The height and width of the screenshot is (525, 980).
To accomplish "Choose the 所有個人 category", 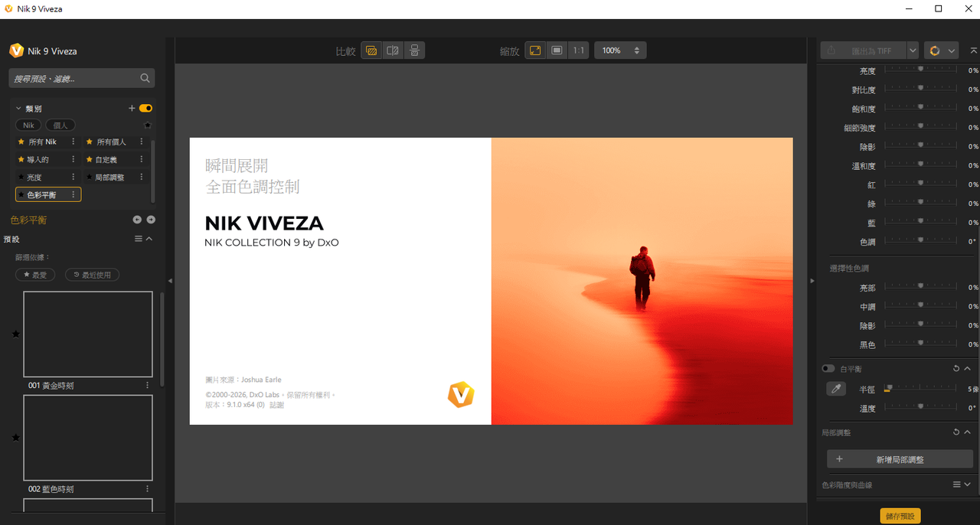I will 111,142.
